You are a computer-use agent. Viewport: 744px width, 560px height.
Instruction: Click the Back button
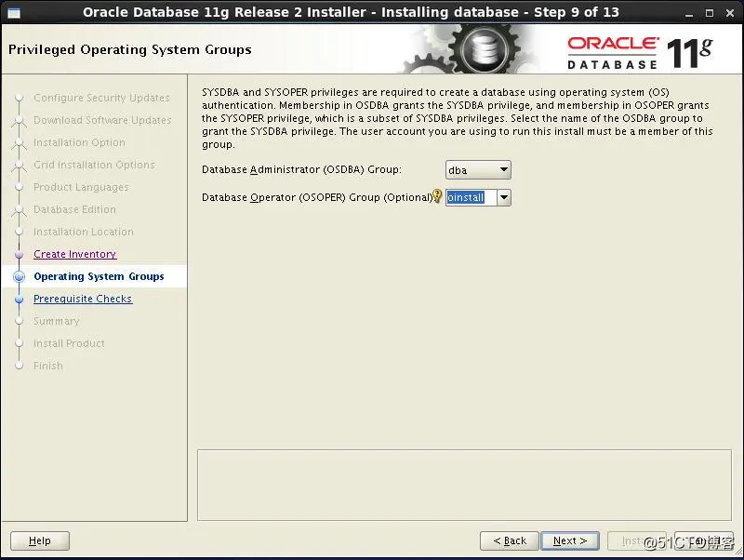pos(510,540)
